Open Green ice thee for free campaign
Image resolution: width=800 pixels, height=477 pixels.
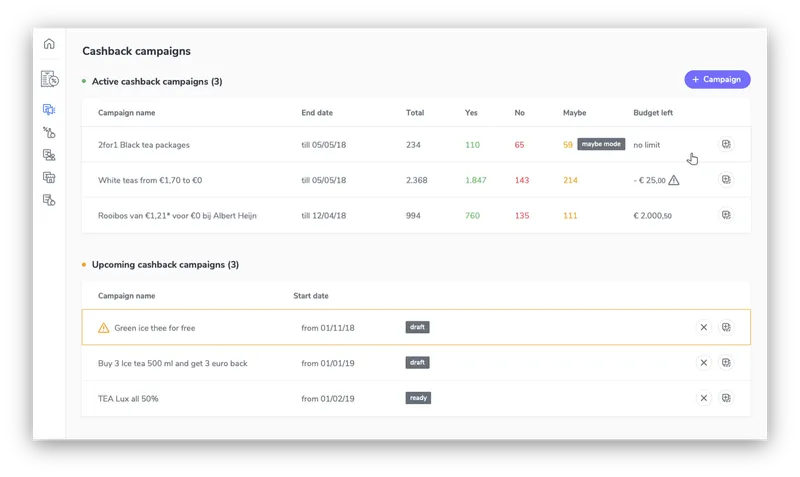pos(155,328)
